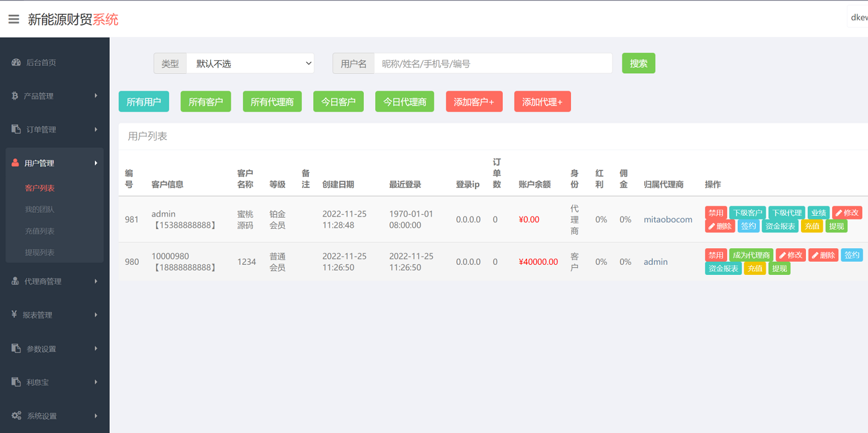
Task: Open 提现列表 in the sidebar submenu
Action: (x=40, y=252)
